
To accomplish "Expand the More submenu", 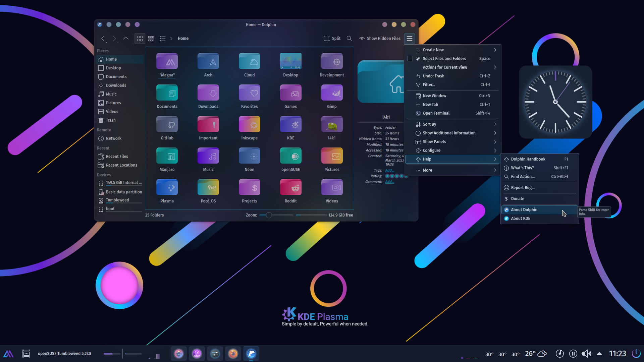I will 452,170.
